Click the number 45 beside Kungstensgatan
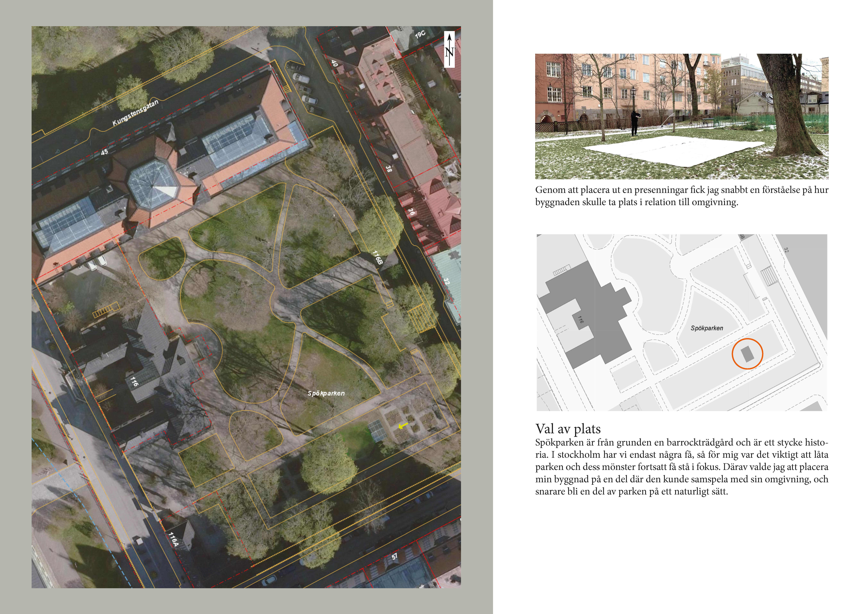Image resolution: width=868 pixels, height=614 pixels. (x=104, y=152)
